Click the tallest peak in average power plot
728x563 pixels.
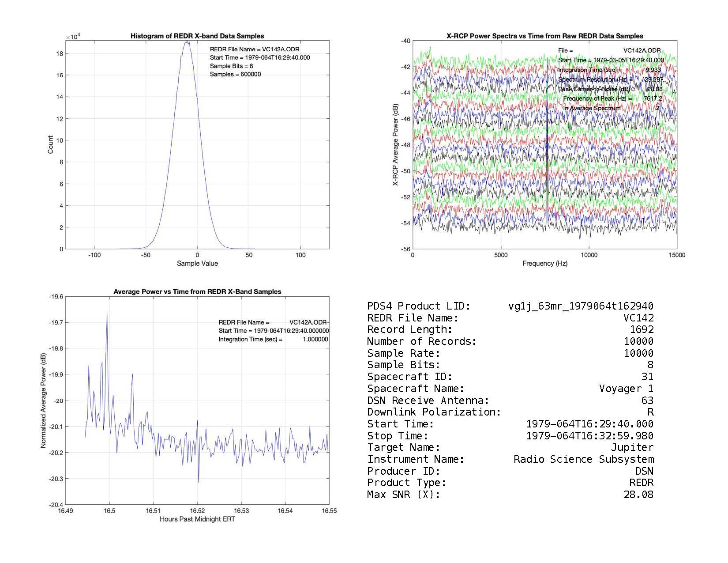coord(107,315)
